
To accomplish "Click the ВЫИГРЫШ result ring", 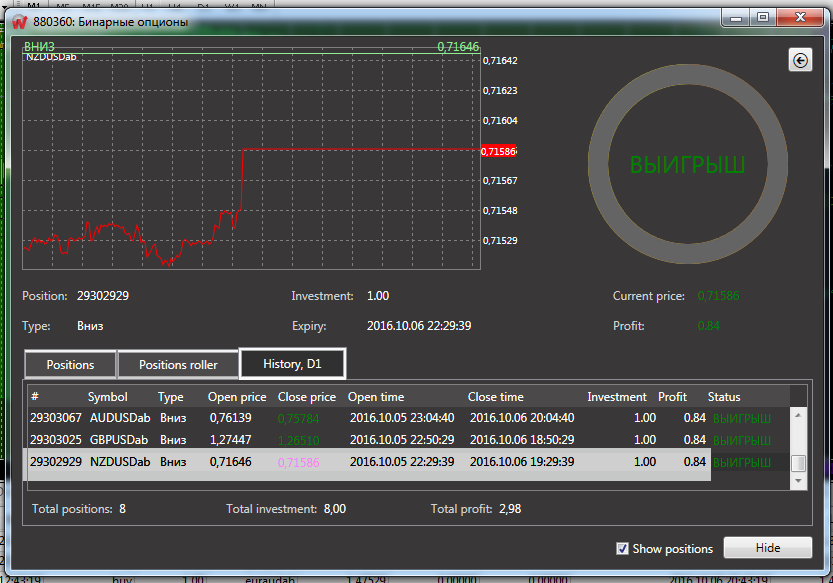I will [x=686, y=166].
